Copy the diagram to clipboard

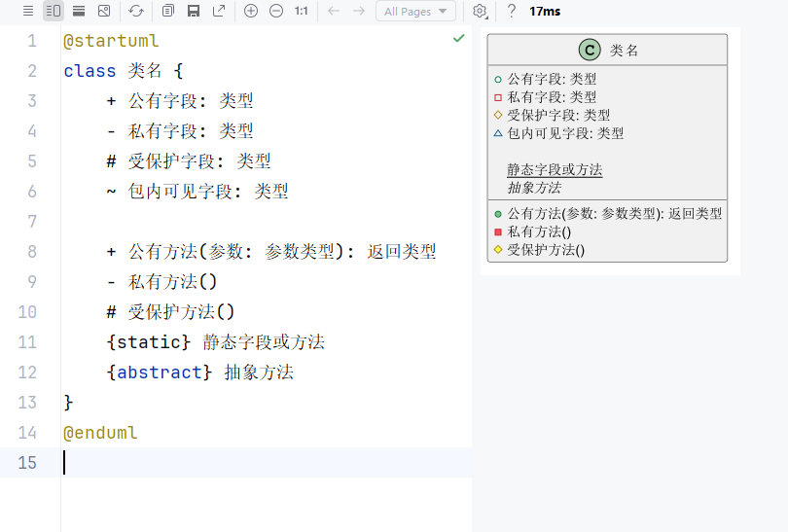tap(168, 11)
